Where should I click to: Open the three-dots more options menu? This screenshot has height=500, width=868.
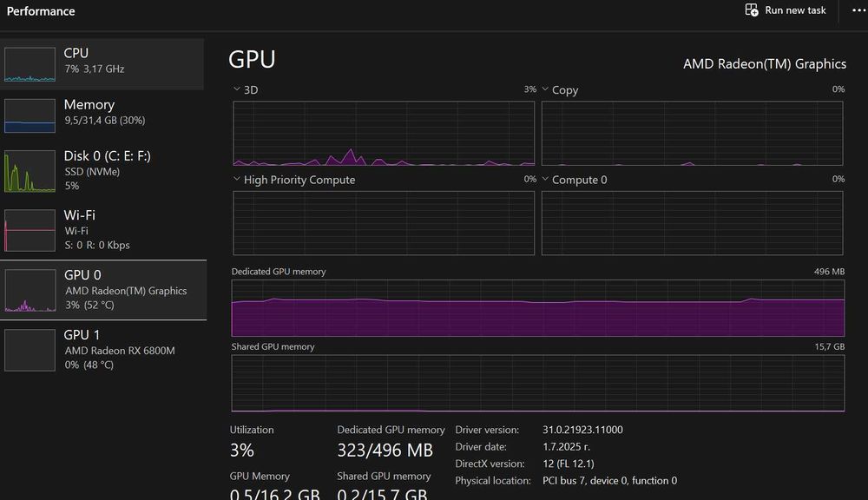(x=859, y=10)
